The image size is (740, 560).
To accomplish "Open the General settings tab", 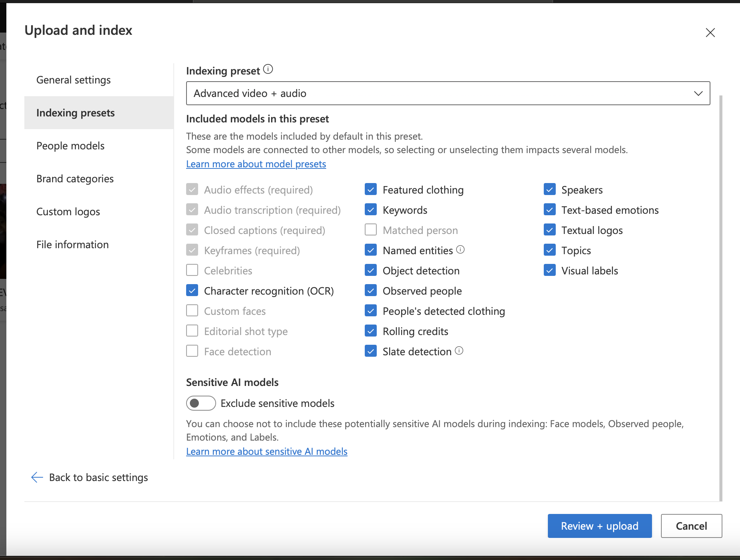I will (x=73, y=80).
